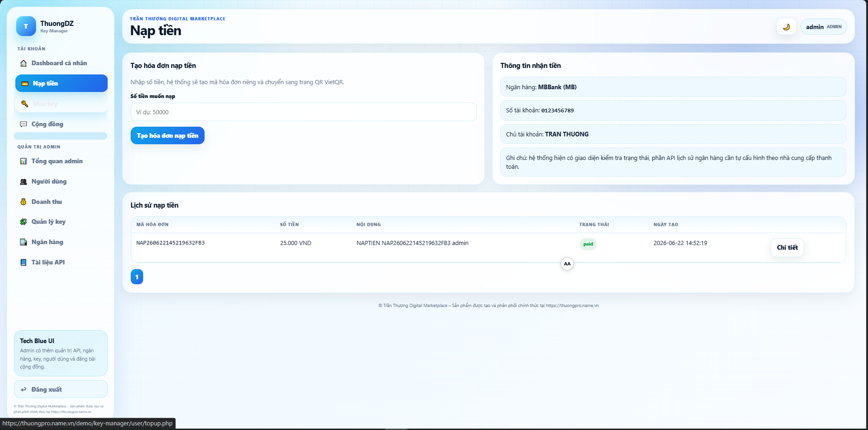This screenshot has height=430, width=868.
Task: Click the NGÀY TẠO column header
Action: (666, 225)
